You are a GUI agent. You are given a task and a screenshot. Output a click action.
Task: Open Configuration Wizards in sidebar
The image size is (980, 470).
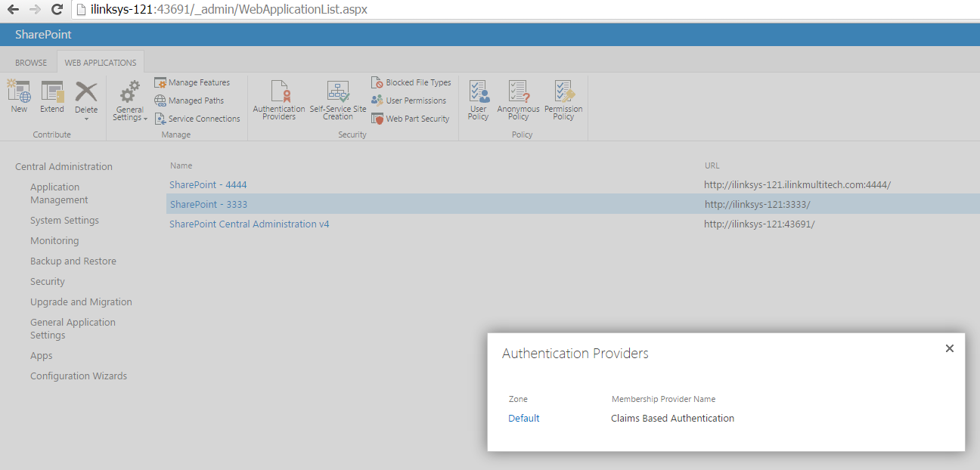pos(79,376)
